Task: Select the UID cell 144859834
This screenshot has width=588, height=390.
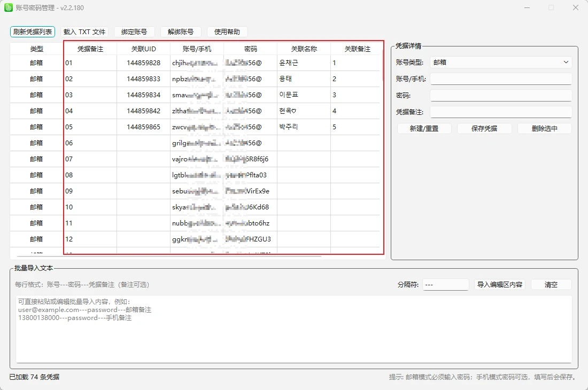Action: point(144,95)
